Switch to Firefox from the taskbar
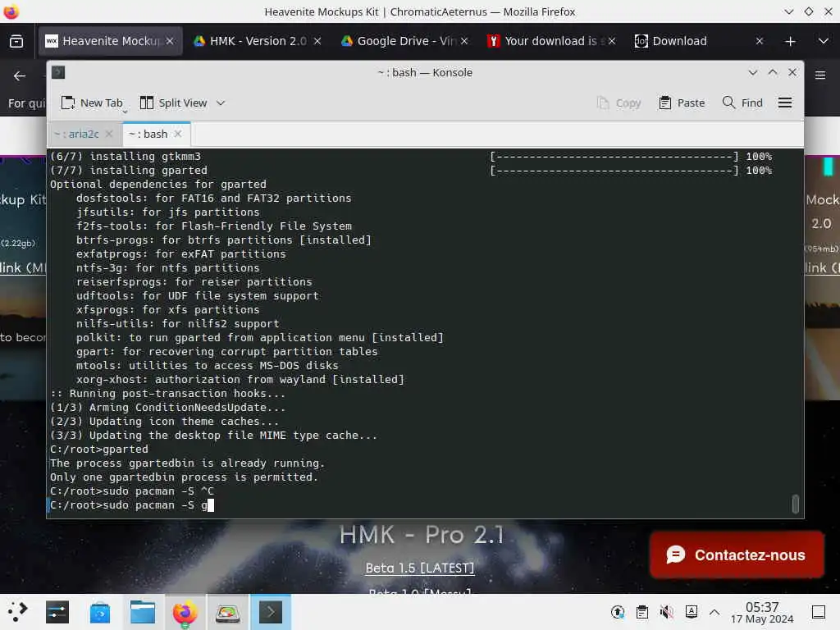This screenshot has height=630, width=840. coord(185,612)
